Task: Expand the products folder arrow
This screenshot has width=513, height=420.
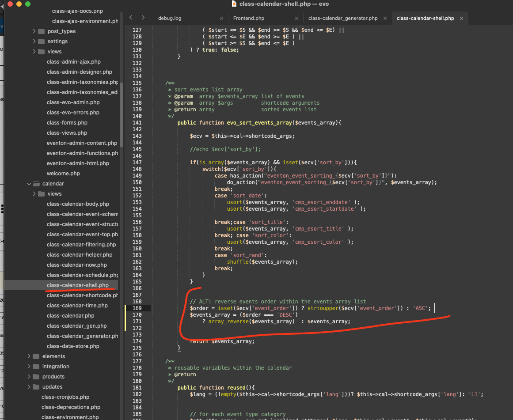Action: pyautogui.click(x=29, y=377)
